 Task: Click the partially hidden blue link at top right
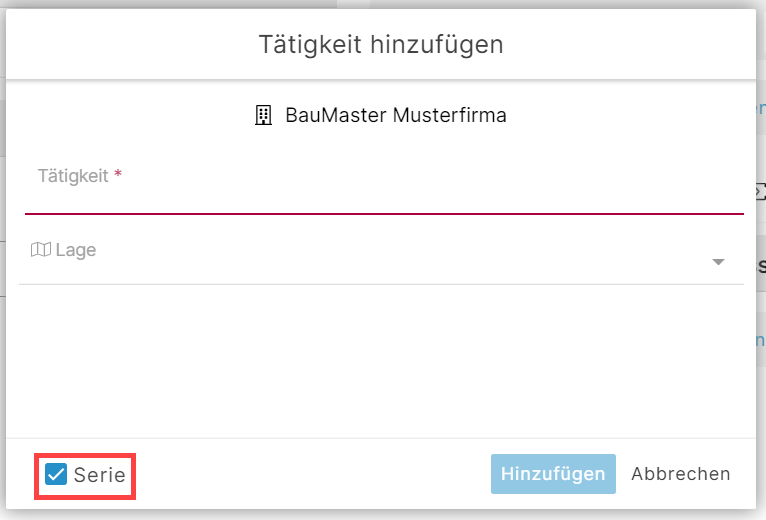pos(761,108)
